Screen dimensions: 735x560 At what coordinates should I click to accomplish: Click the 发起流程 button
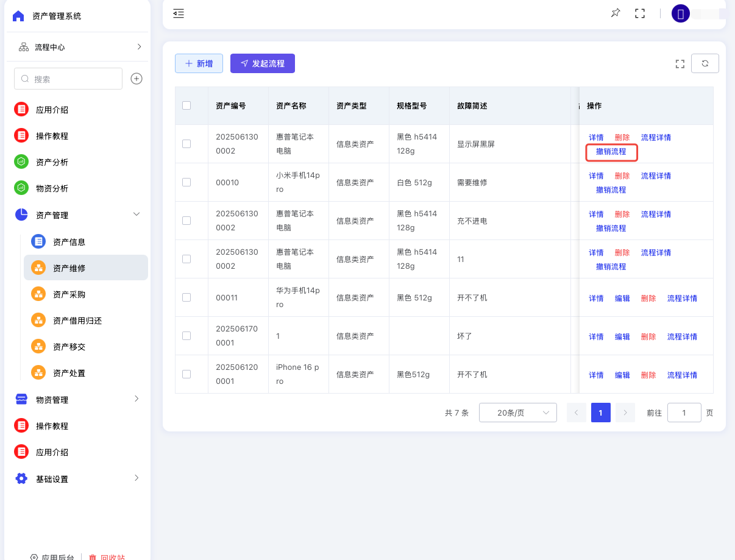point(262,63)
